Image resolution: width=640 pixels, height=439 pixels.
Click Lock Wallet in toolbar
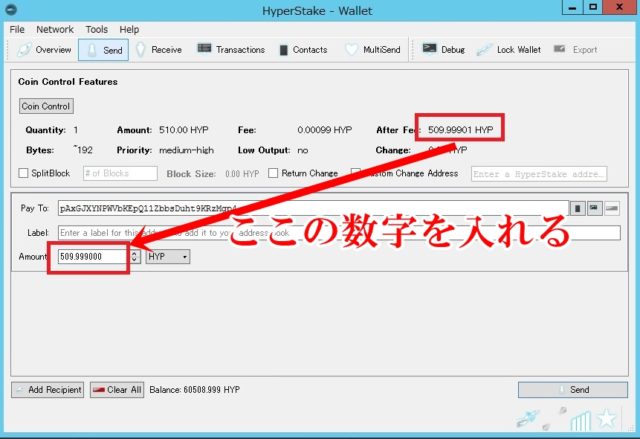tap(509, 50)
